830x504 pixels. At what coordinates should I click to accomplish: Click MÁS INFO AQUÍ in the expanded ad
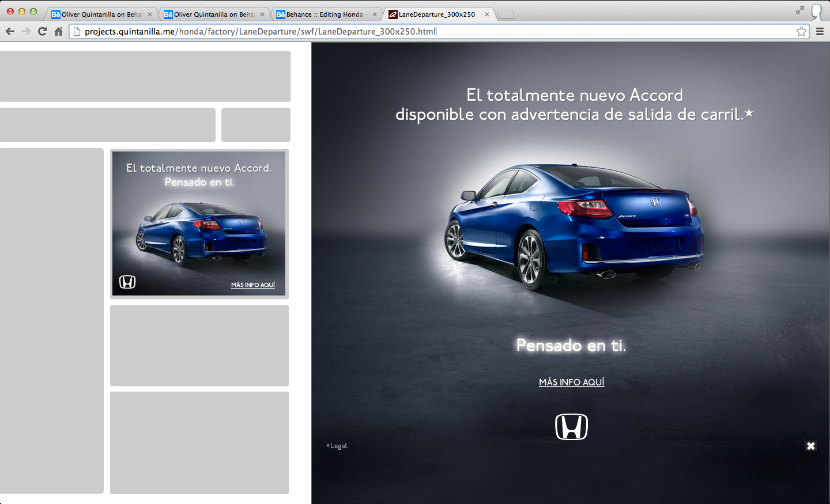point(572,382)
